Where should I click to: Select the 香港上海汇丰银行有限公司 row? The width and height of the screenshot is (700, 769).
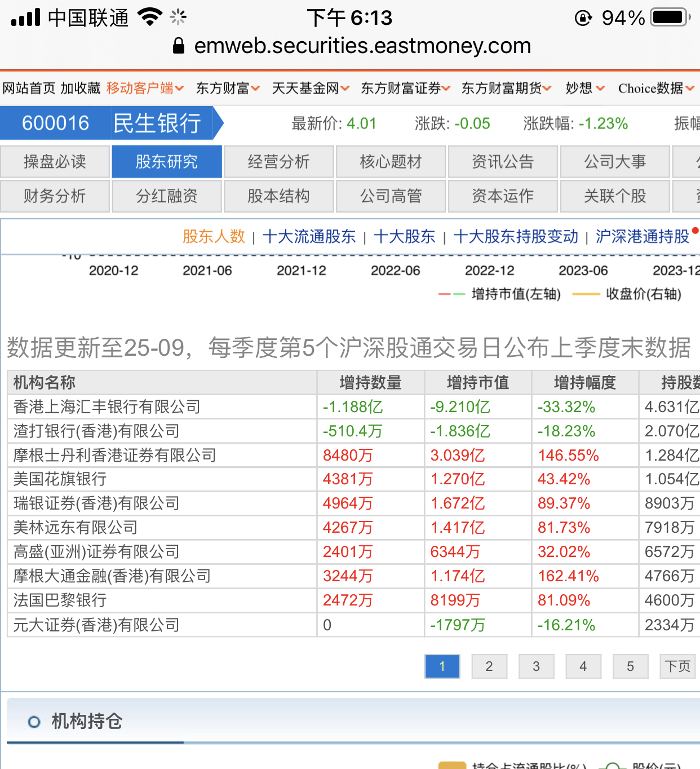[x=107, y=407]
